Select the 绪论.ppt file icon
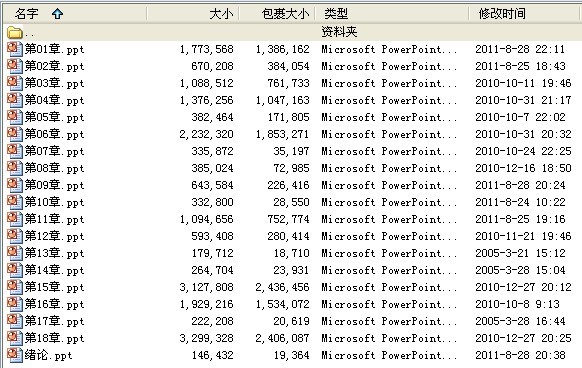The height and width of the screenshot is (368, 582). (x=14, y=355)
